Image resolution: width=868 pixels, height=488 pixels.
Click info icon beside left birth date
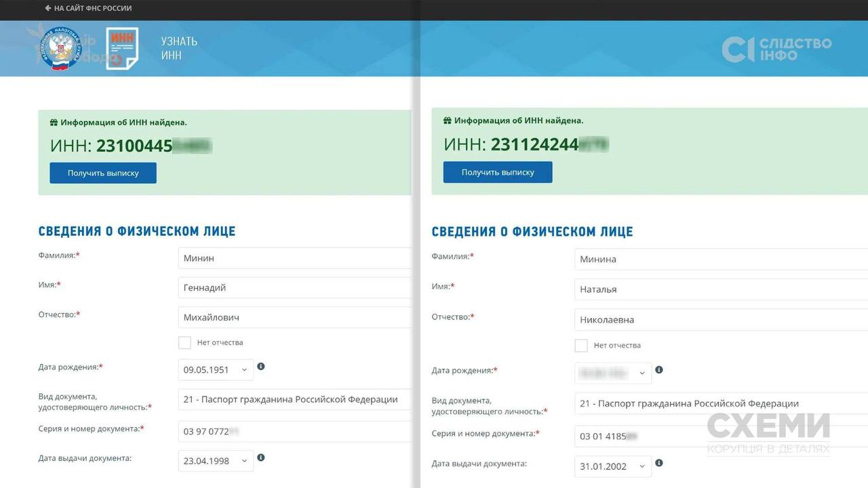[261, 367]
